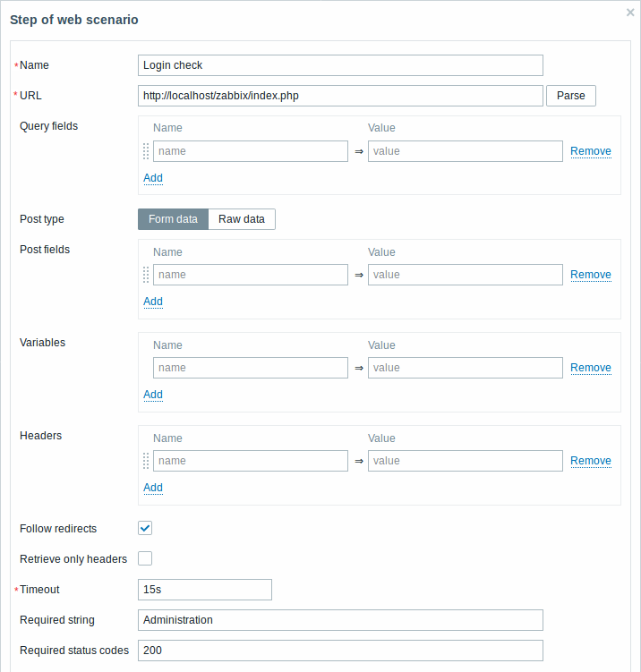This screenshot has height=672, width=641.
Task: Select the Form data post type
Action: [173, 219]
